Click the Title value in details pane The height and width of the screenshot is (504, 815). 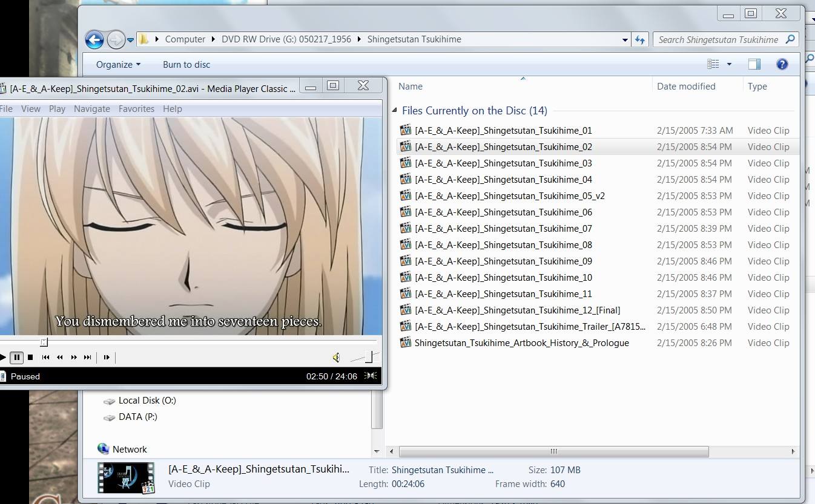443,470
